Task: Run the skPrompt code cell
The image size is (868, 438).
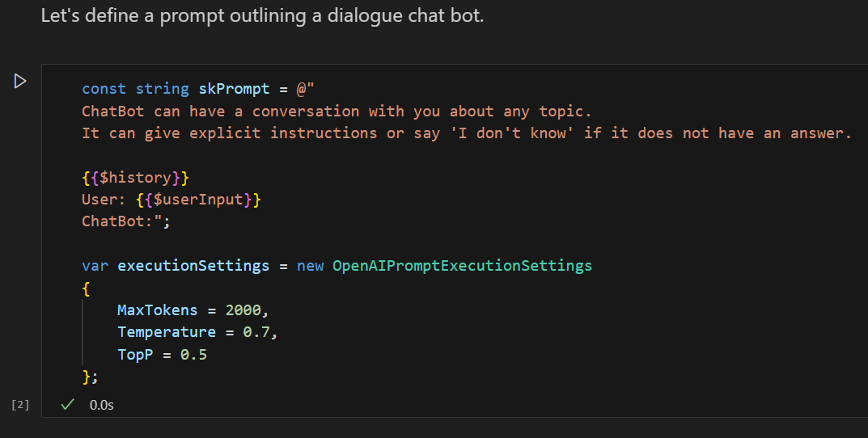Action: (x=20, y=81)
